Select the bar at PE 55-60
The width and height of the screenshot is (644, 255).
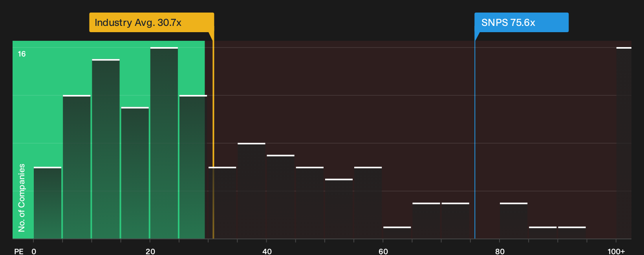pos(368,203)
